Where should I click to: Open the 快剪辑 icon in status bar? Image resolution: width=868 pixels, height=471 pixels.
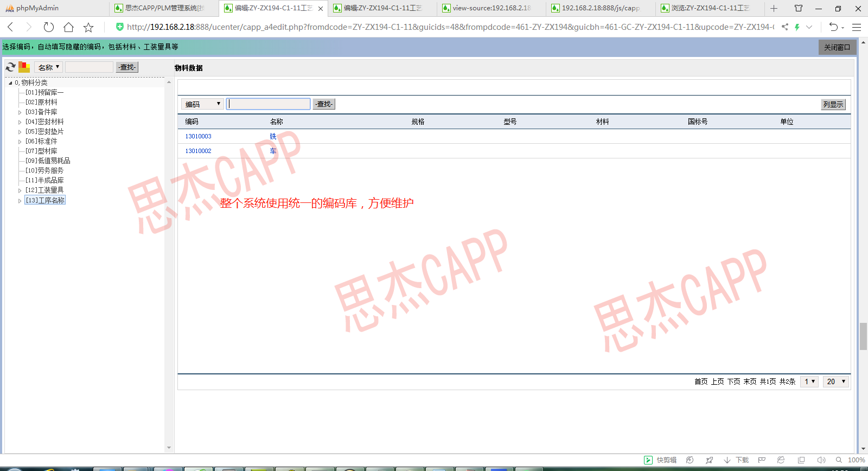(x=660, y=460)
